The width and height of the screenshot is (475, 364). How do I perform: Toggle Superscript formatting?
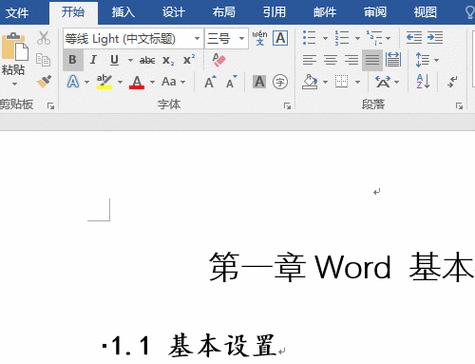(x=189, y=60)
